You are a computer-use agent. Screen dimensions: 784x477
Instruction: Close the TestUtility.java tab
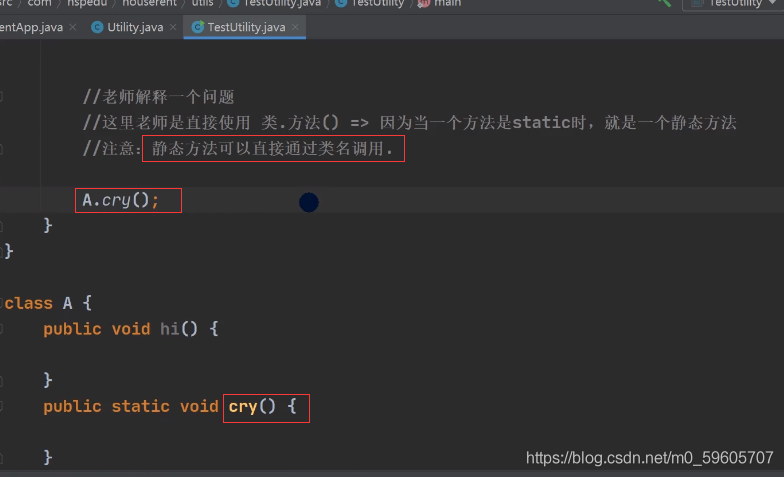coord(295,27)
